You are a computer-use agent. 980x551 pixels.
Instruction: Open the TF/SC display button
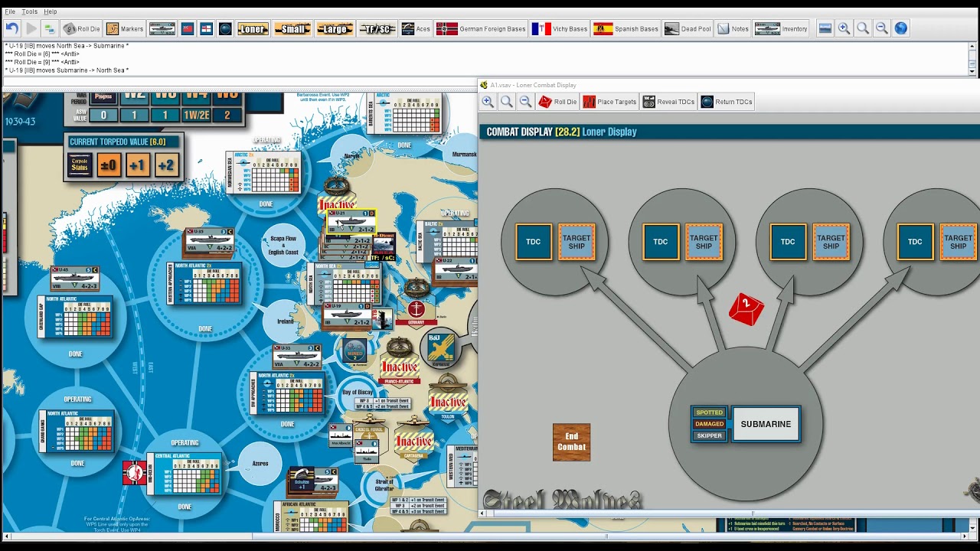[x=377, y=29]
